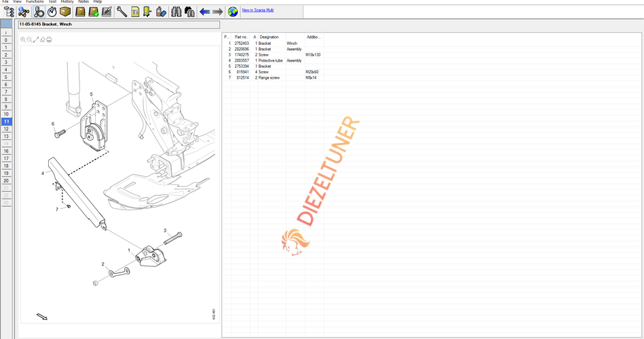This screenshot has width=644, height=339.
Task: Open the structure tree icon in toolbar
Action: (x=9, y=12)
